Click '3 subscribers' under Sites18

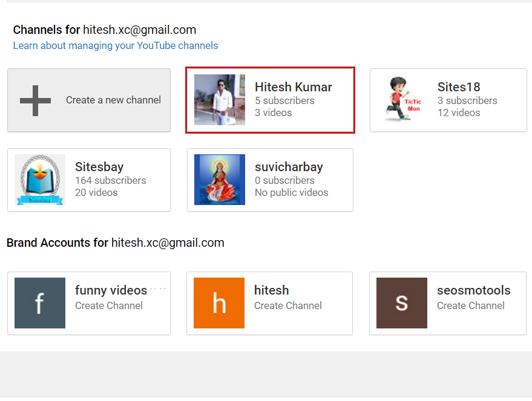click(467, 100)
